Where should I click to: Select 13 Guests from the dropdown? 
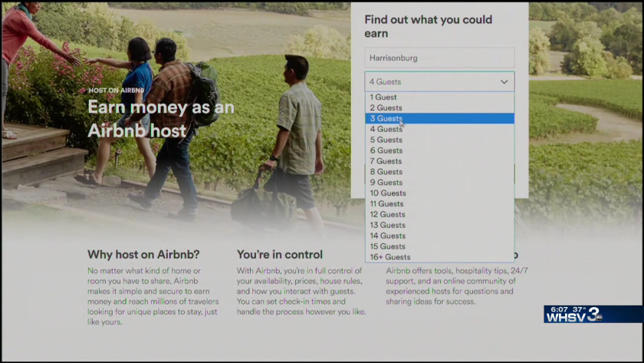tap(388, 226)
